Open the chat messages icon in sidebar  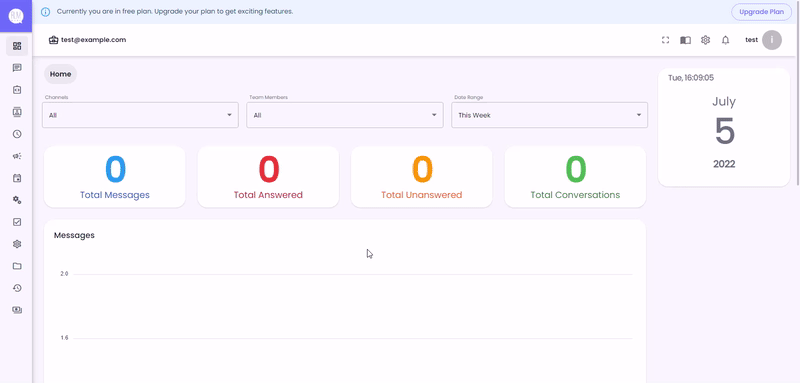17,68
